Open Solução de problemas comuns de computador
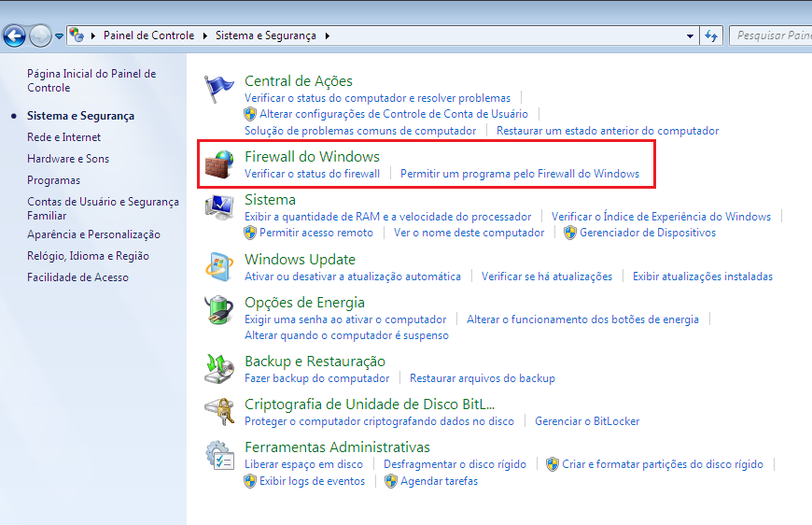Screen dimensions: 812x525 [360, 131]
